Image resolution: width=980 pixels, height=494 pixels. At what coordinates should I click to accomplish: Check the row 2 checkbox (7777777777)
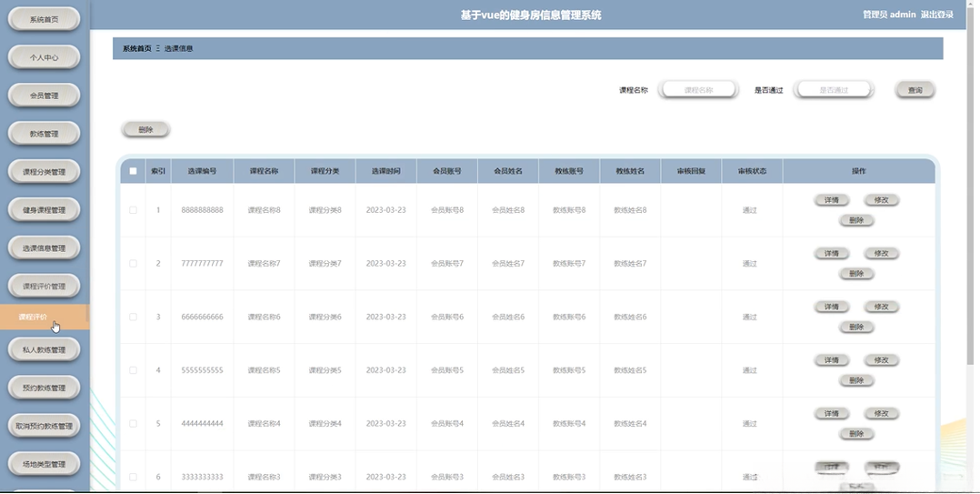pyautogui.click(x=133, y=263)
